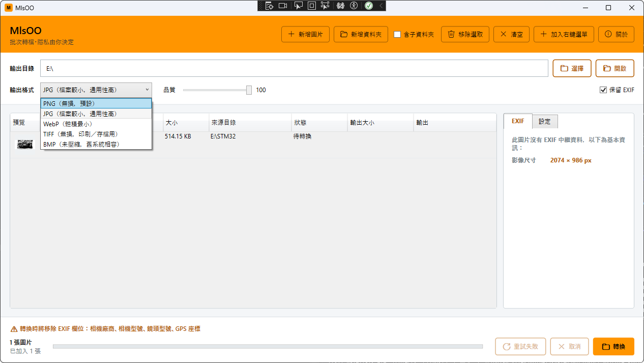This screenshot has width=644, height=363.
Task: Click the Live Visual Tree icon in debug toolbar
Action: (x=270, y=6)
